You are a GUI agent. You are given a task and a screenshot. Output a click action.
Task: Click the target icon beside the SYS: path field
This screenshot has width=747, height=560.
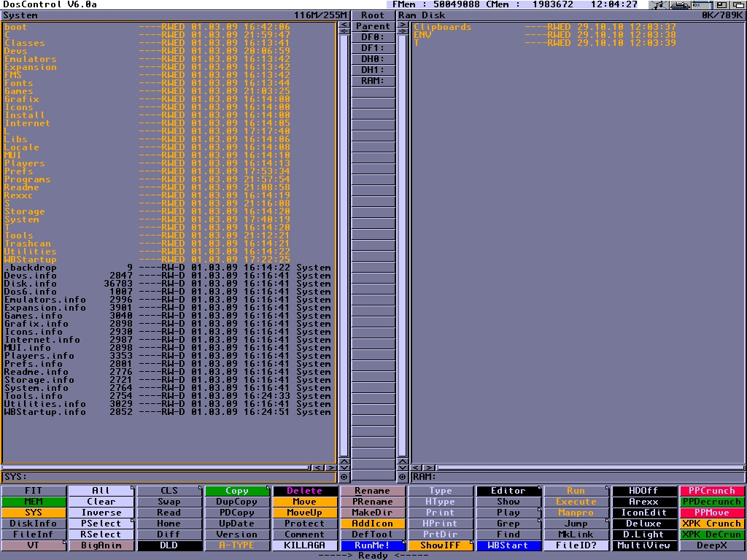coord(344,477)
